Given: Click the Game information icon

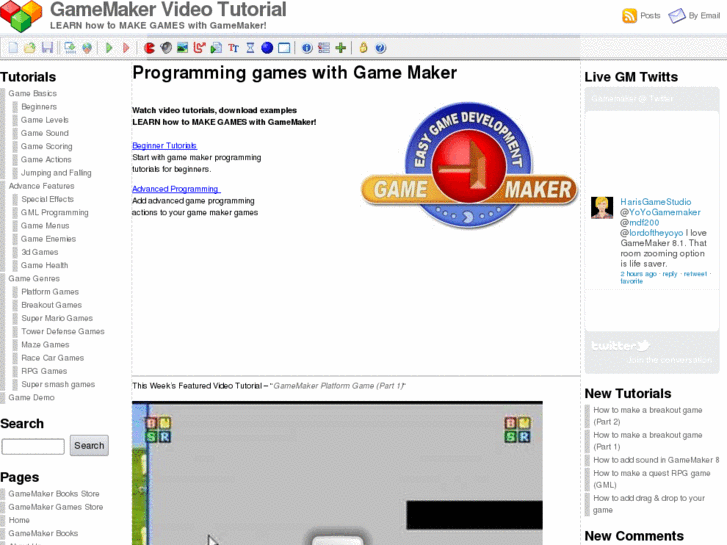Looking at the screenshot, I should (307, 48).
